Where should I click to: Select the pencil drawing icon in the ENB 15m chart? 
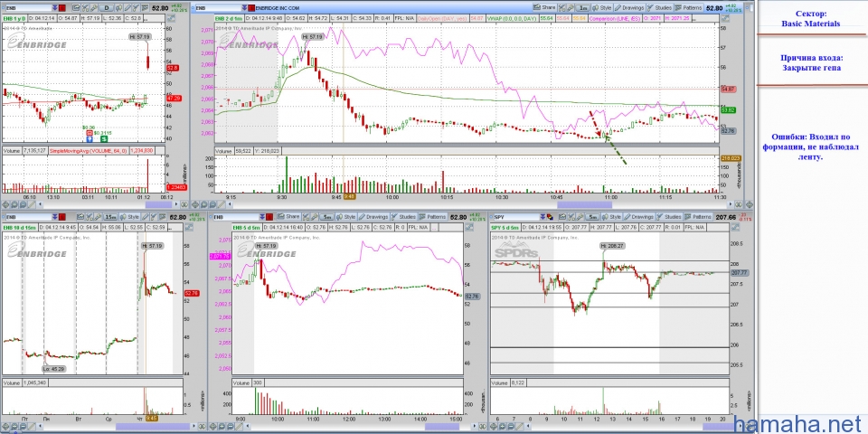point(145,217)
